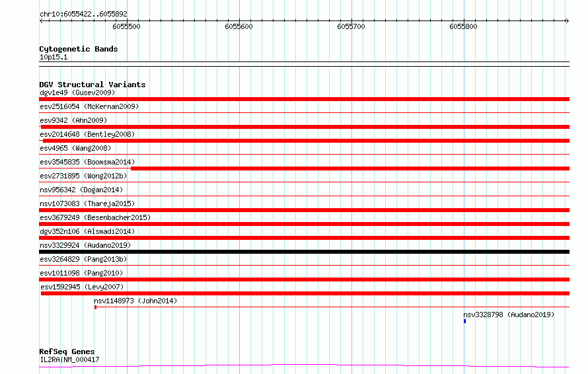Open nsv3328798 (Audano2019) variant label
The image size is (588, 374).
[509, 315]
